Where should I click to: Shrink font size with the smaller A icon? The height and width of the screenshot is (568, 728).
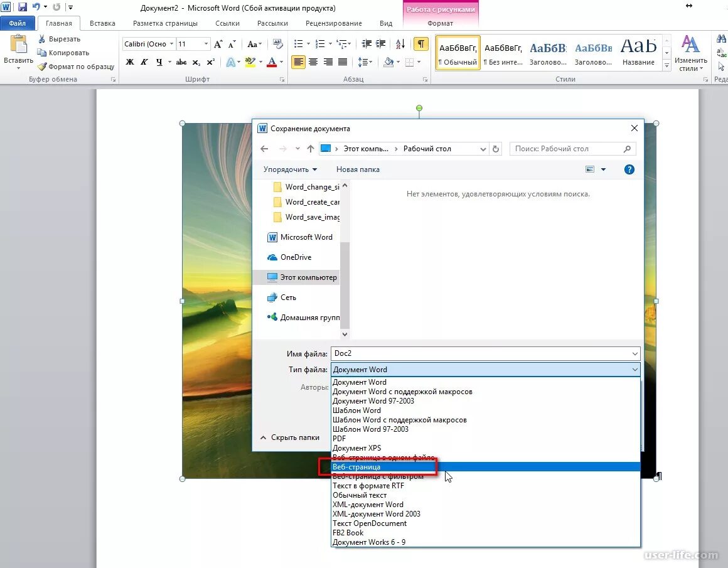coord(232,44)
